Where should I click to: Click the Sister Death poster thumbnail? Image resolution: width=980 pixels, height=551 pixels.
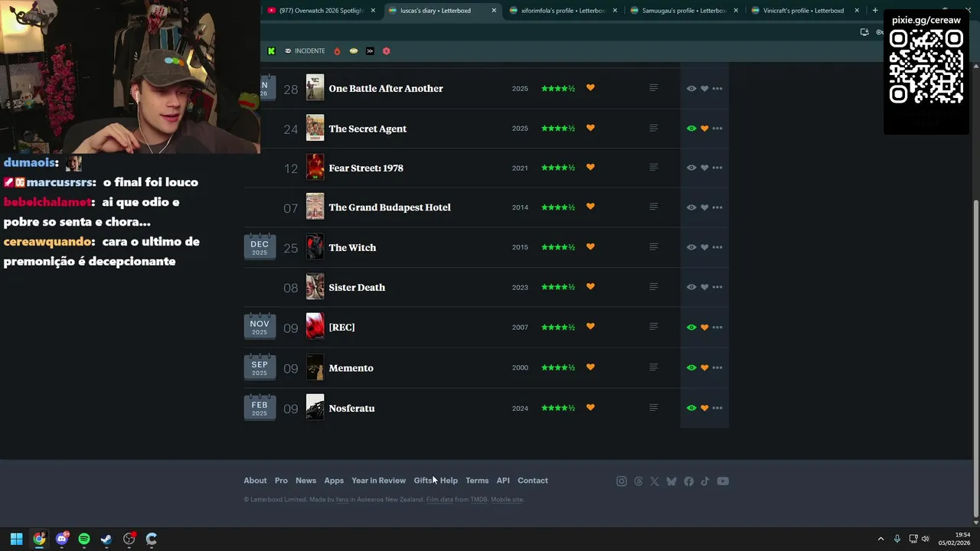click(x=315, y=287)
